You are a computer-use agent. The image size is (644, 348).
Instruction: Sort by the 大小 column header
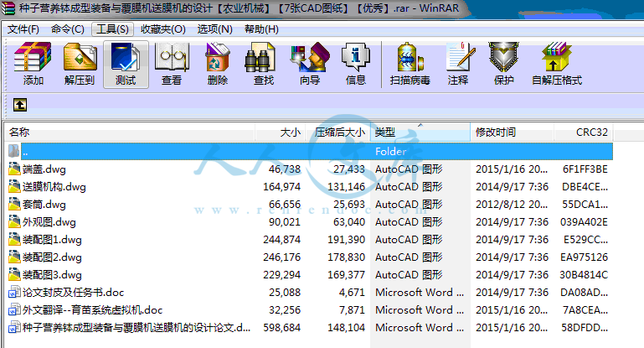[280, 132]
